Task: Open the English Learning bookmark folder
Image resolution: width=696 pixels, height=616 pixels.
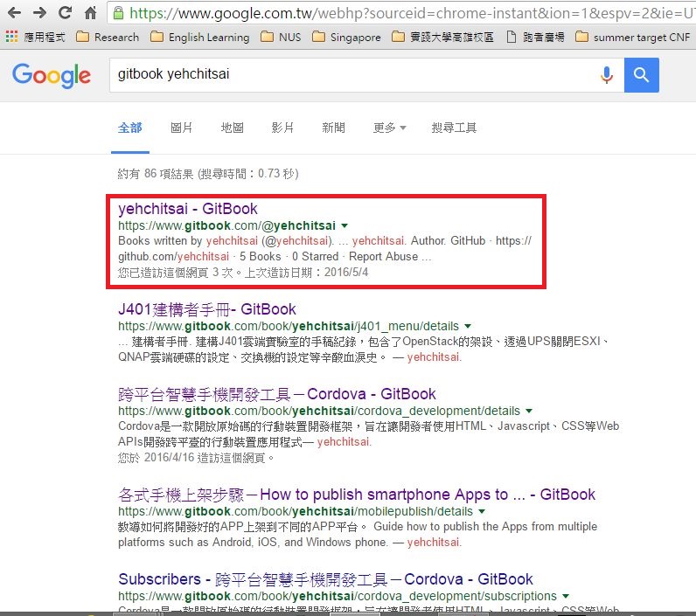Action: click(x=199, y=38)
